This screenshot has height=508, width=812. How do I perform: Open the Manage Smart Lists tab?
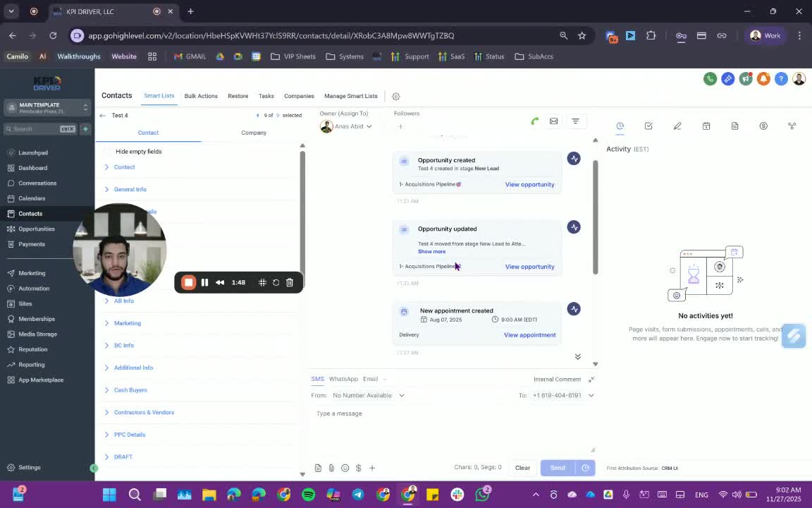coord(350,96)
